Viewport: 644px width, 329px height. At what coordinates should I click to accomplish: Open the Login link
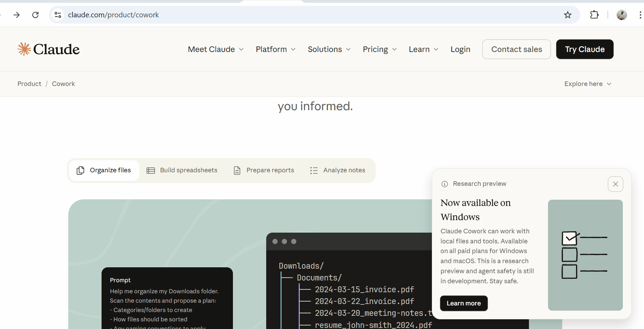tap(460, 49)
